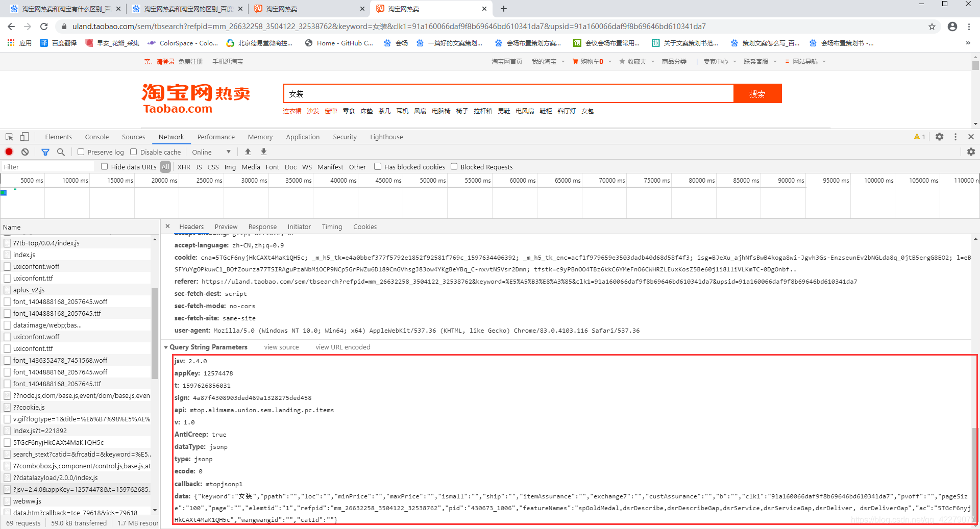Open the 百度翻译 bookmark
The height and width of the screenshot is (529, 980).
(58, 43)
